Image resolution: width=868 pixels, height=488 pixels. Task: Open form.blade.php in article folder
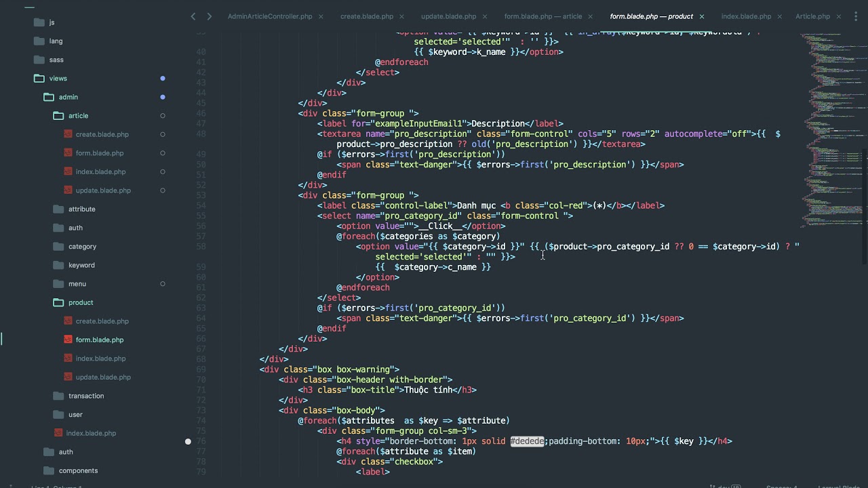[x=100, y=153]
